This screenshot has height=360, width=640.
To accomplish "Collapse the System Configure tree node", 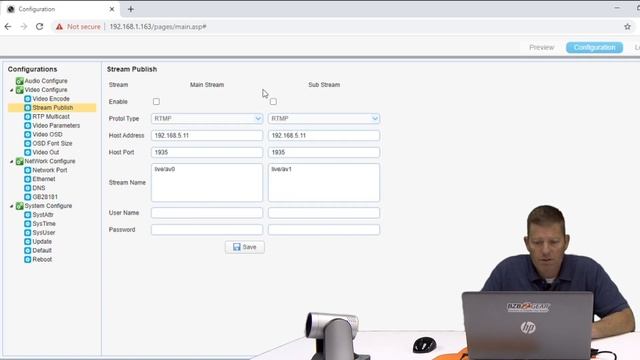I will pyautogui.click(x=11, y=207).
